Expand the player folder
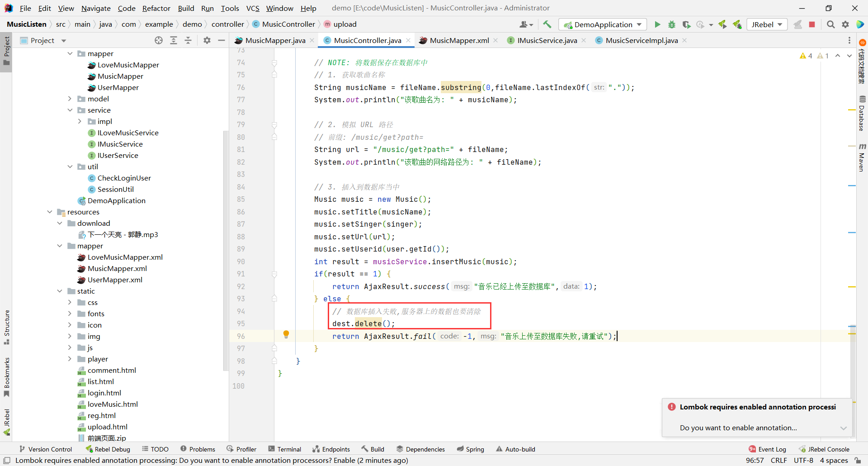This screenshot has height=466, width=868. (x=70, y=359)
